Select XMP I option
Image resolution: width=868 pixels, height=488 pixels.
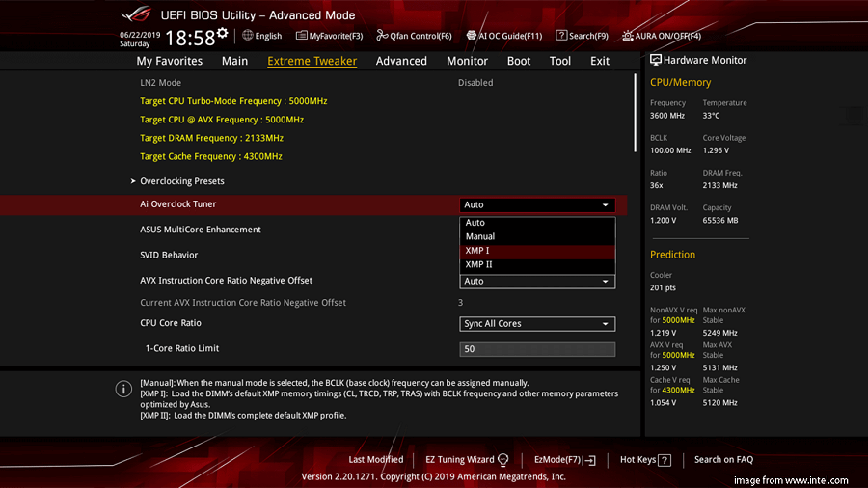(x=537, y=251)
